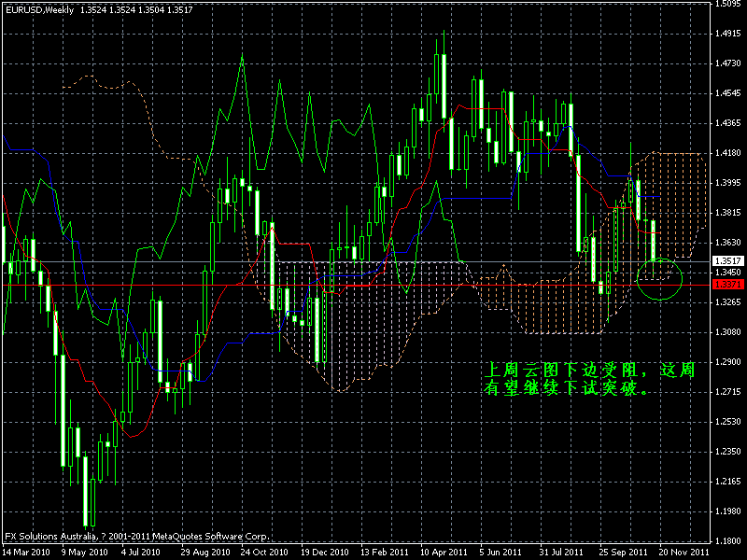Click the 1.1800 price axis value

click(x=728, y=541)
